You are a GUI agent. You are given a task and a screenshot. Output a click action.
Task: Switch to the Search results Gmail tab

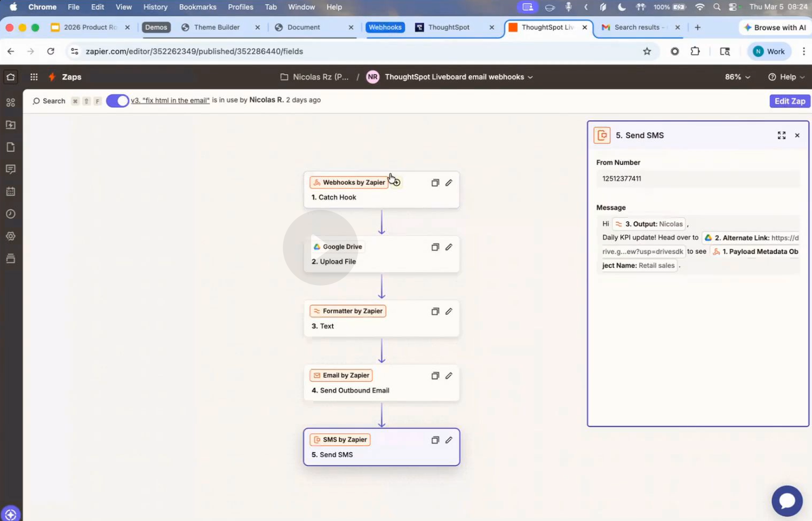click(639, 27)
